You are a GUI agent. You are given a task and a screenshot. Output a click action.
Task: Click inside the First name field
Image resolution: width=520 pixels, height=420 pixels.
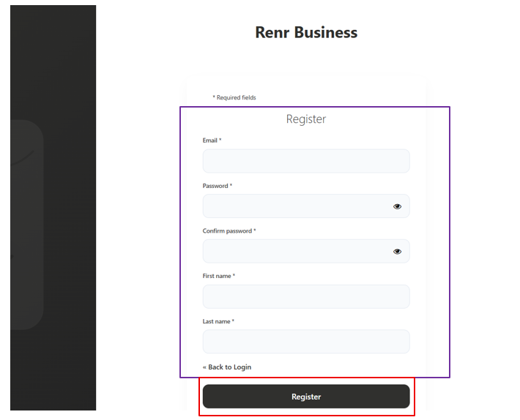[x=306, y=296]
